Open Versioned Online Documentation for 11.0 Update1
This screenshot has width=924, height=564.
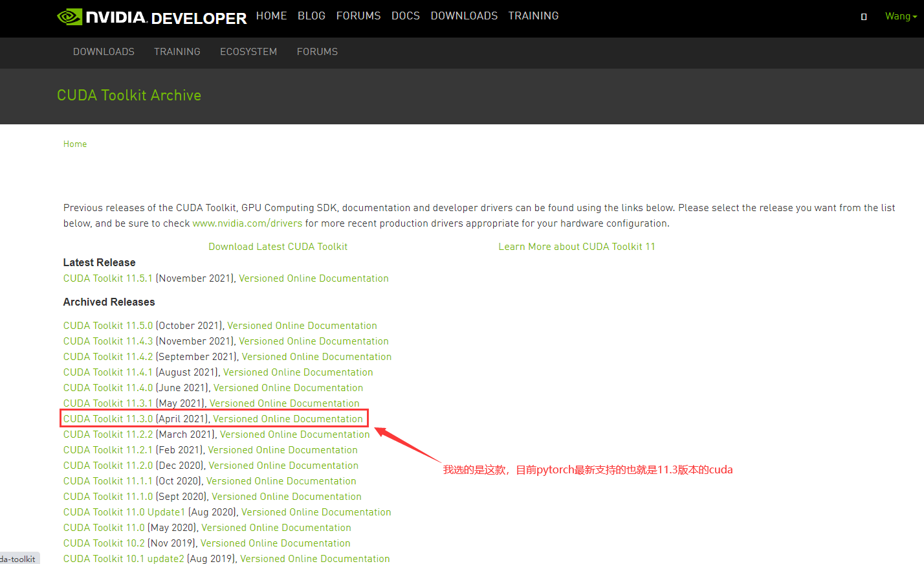pos(316,512)
